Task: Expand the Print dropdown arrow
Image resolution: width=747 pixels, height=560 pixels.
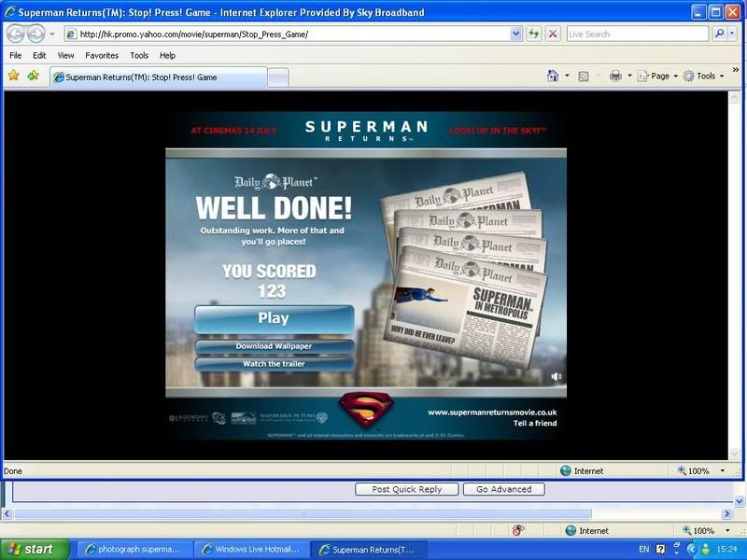Action: tap(629, 76)
